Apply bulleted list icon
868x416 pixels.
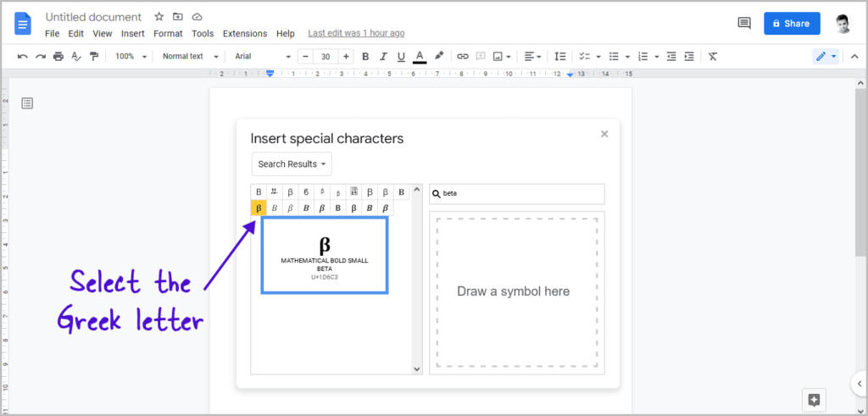(x=614, y=57)
